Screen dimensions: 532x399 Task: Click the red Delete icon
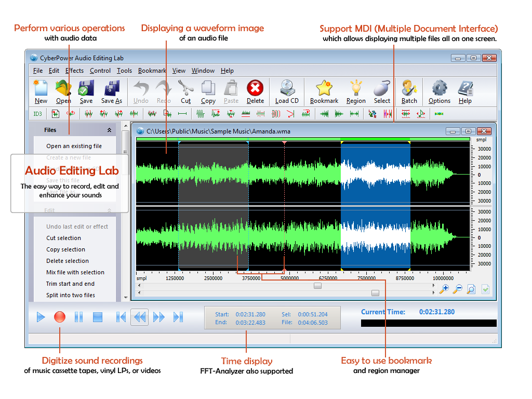tap(255, 88)
